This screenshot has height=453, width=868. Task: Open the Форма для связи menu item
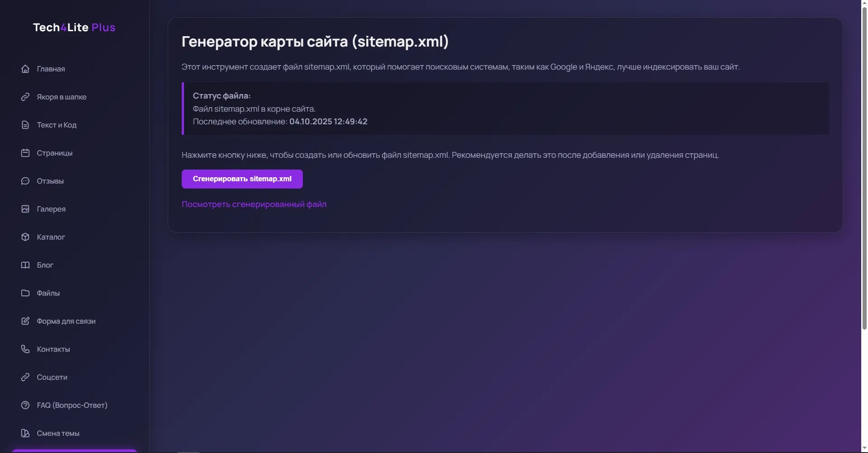[x=66, y=321]
